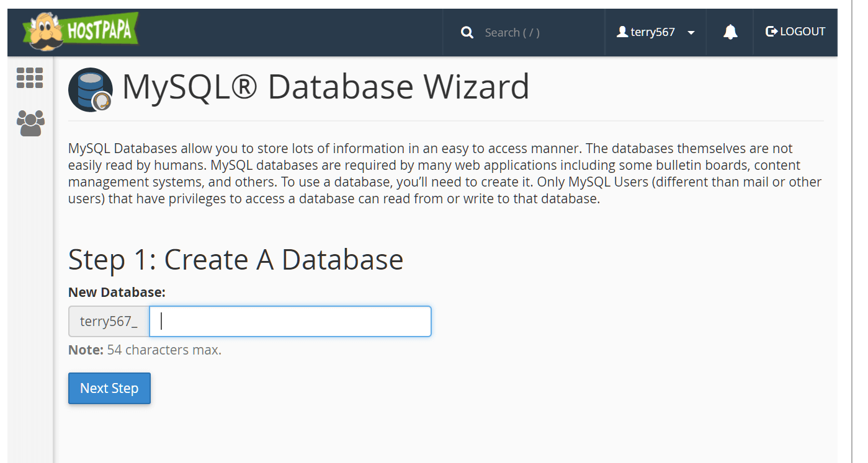The height and width of the screenshot is (463, 868).
Task: Open the notifications bell
Action: pyautogui.click(x=730, y=32)
